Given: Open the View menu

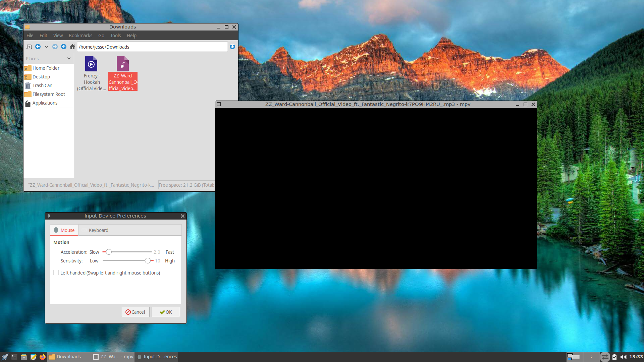Looking at the screenshot, I should point(58,36).
